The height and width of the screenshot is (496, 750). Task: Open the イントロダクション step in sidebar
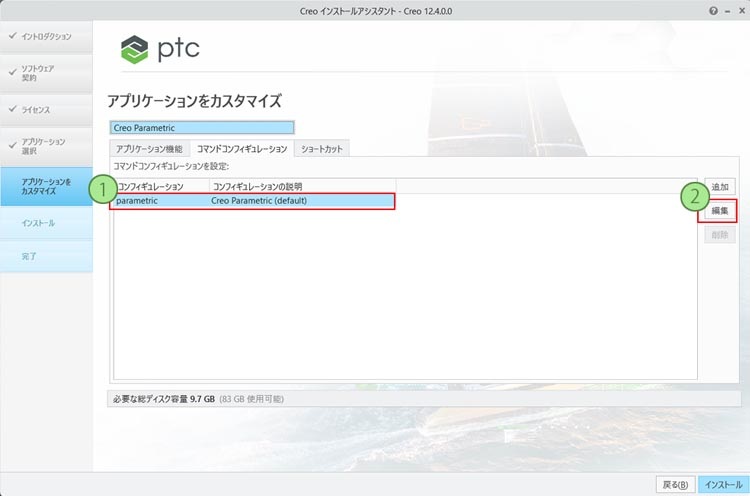click(x=46, y=36)
